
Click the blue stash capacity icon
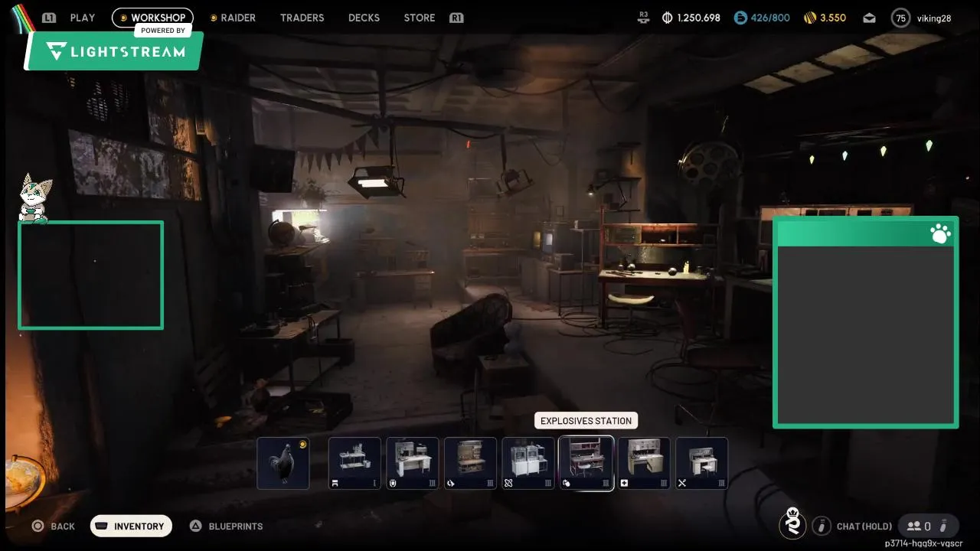tap(740, 18)
